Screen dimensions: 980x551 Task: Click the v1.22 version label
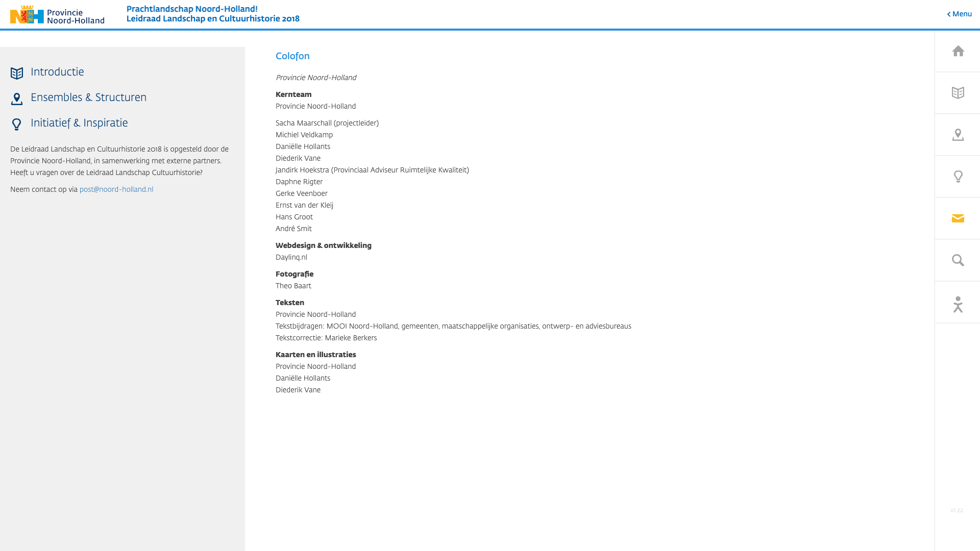tap(957, 511)
